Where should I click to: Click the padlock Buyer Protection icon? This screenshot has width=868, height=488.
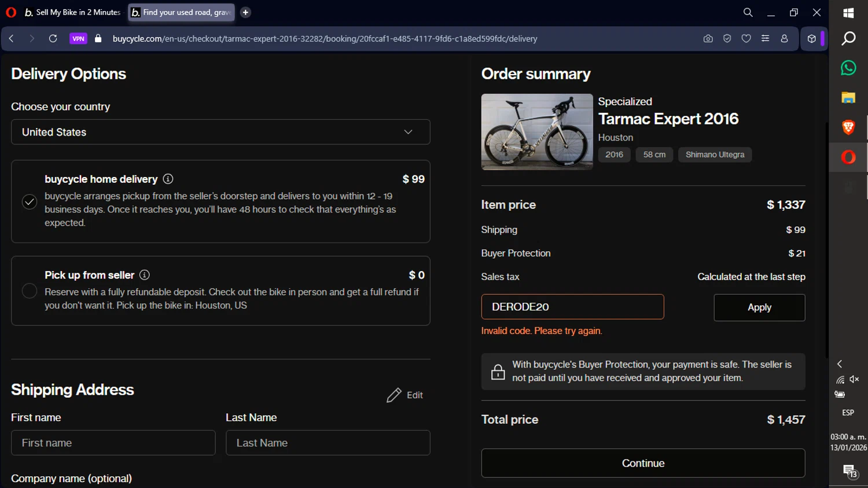click(498, 372)
